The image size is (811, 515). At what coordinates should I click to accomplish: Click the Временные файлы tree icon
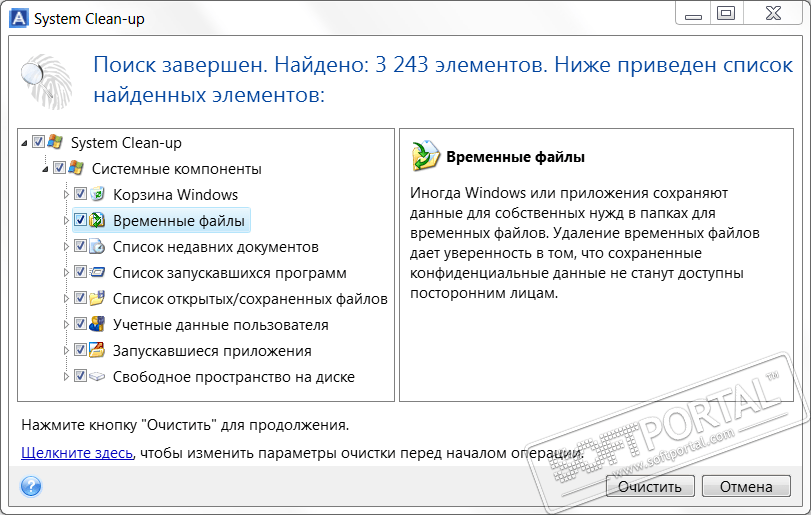click(97, 220)
